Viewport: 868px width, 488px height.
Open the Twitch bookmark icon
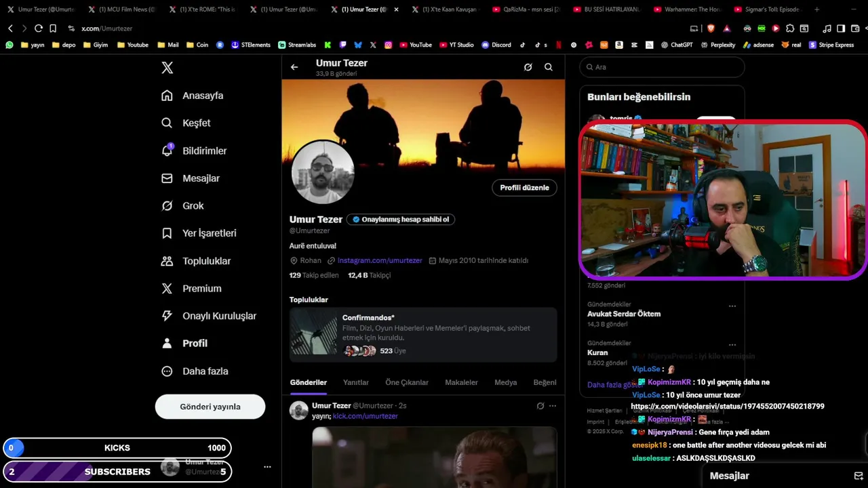point(343,45)
